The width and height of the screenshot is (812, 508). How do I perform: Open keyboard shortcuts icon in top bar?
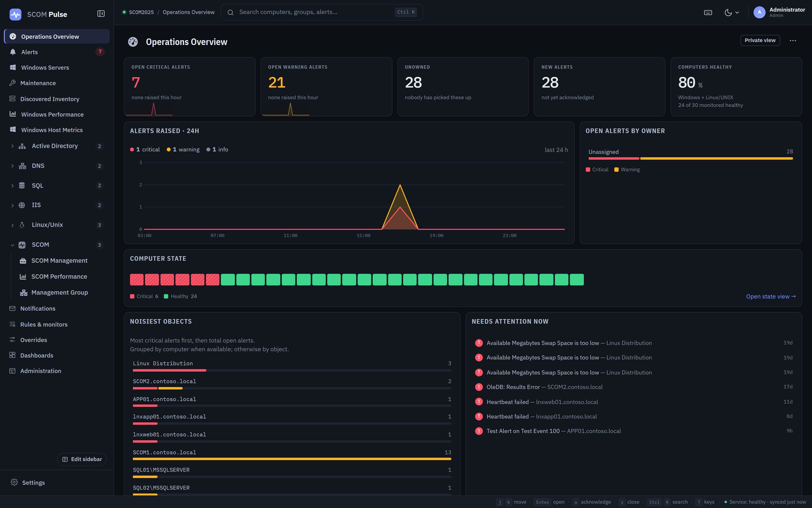(x=708, y=13)
